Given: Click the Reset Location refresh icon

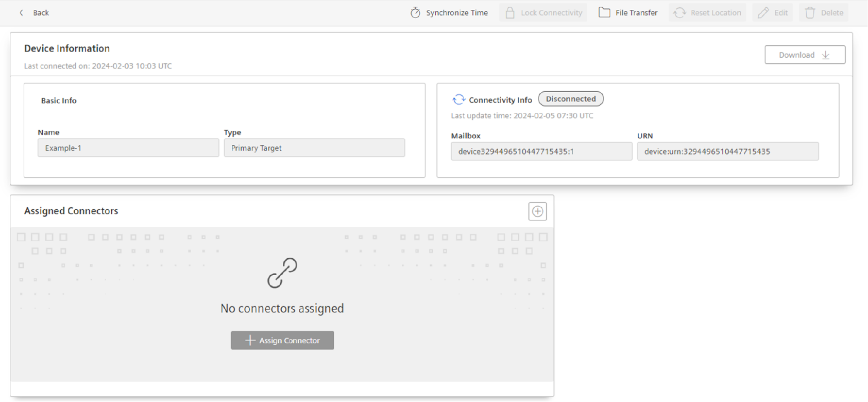Looking at the screenshot, I should coord(679,13).
